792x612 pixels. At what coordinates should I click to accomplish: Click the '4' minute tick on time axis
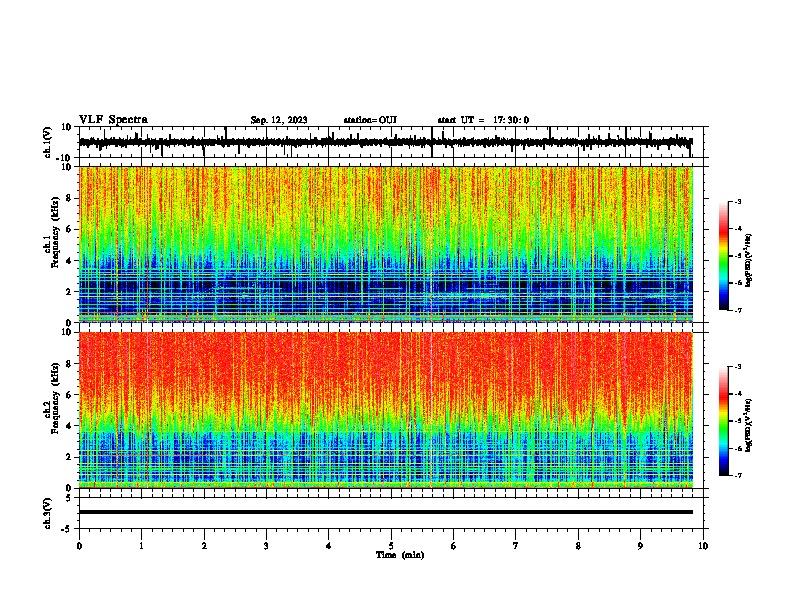(329, 546)
